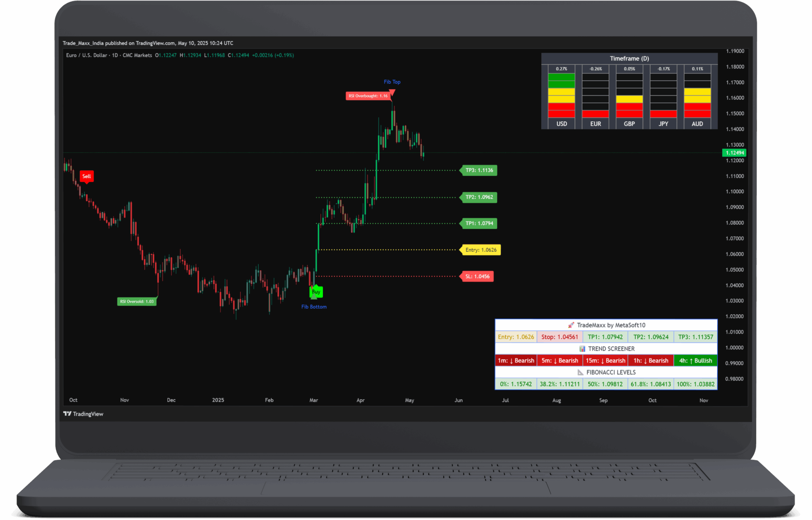
Task: Click the RSI Oversold 1.03 label
Action: point(137,302)
